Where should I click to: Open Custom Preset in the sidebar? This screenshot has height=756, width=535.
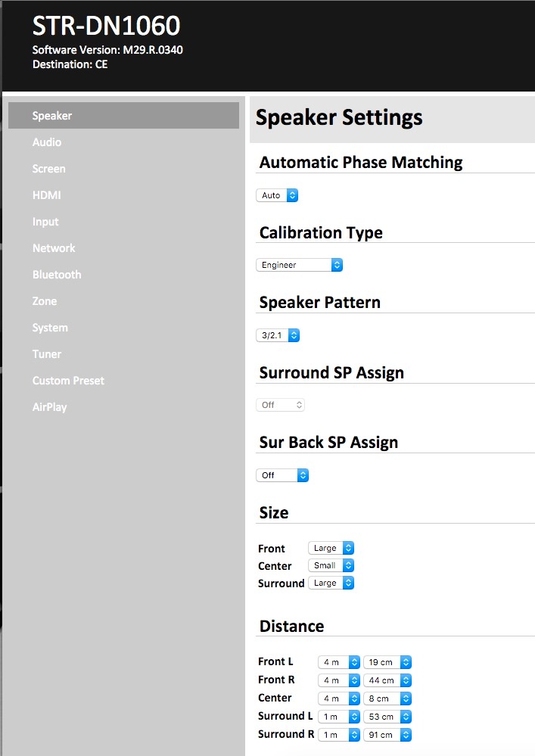[x=68, y=381]
